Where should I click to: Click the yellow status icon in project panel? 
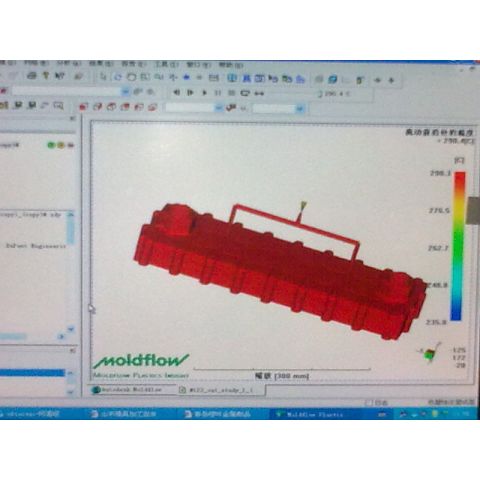61,145
